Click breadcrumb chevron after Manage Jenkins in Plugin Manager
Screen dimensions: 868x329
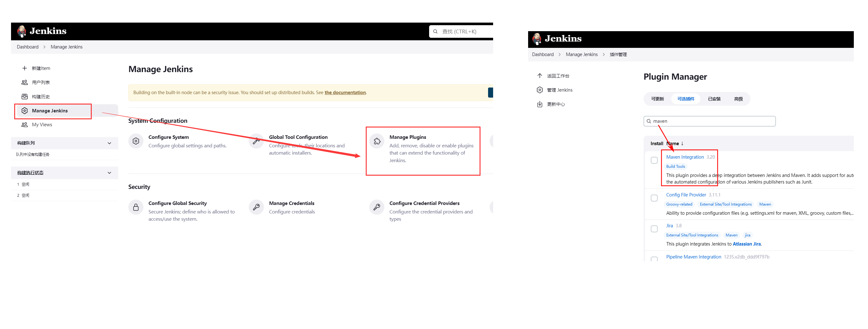(x=604, y=54)
